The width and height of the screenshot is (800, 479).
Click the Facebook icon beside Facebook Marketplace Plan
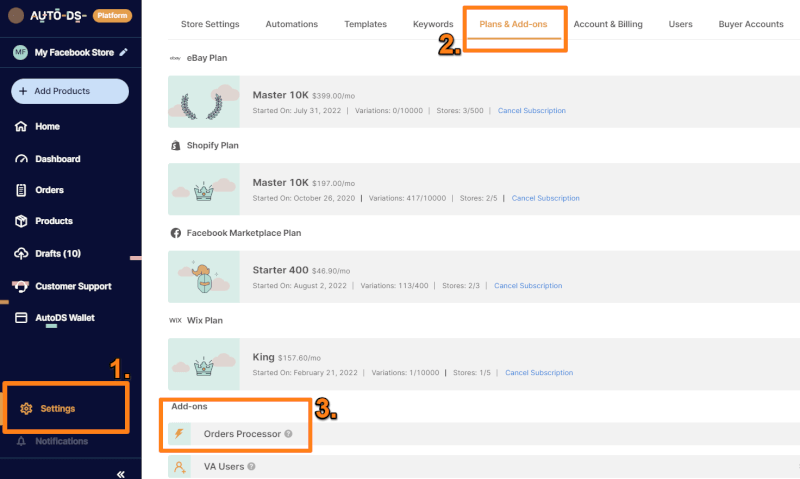coord(176,233)
